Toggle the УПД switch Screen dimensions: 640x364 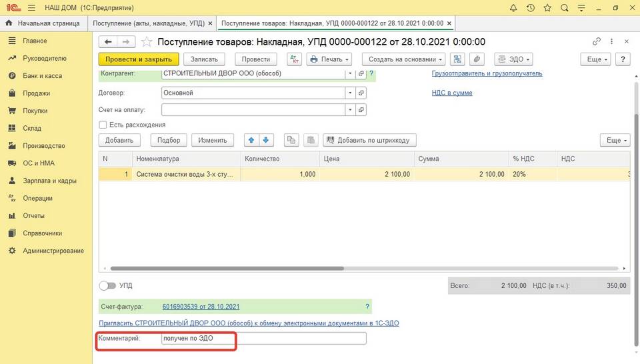pyautogui.click(x=107, y=286)
